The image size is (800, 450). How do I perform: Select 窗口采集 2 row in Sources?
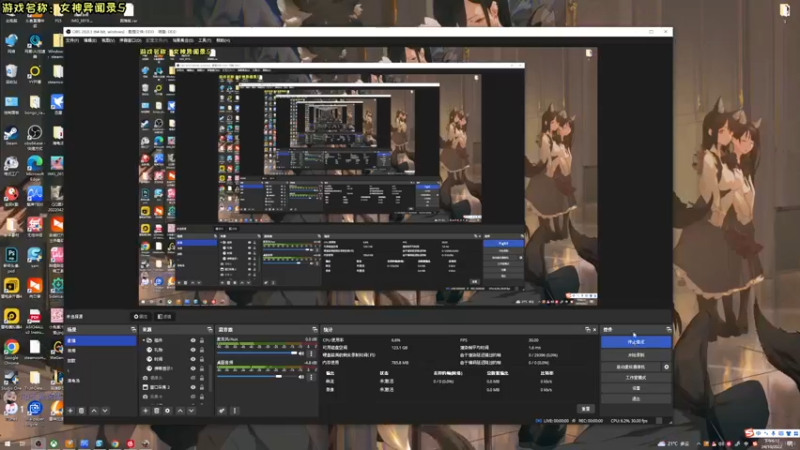click(174, 387)
